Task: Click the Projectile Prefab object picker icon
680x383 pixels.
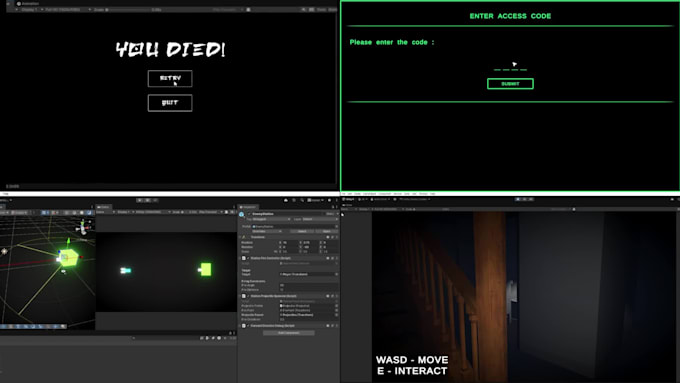Action: click(336, 306)
